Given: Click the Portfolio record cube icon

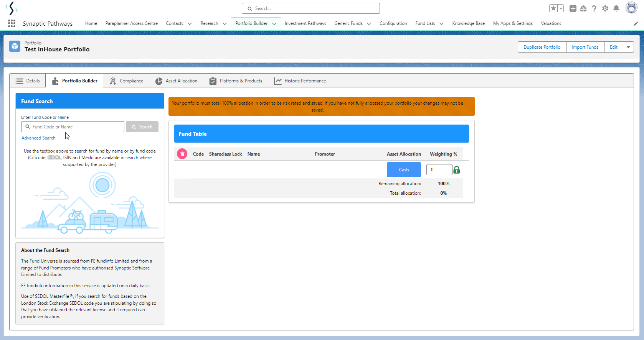Looking at the screenshot, I should pos(15,46).
